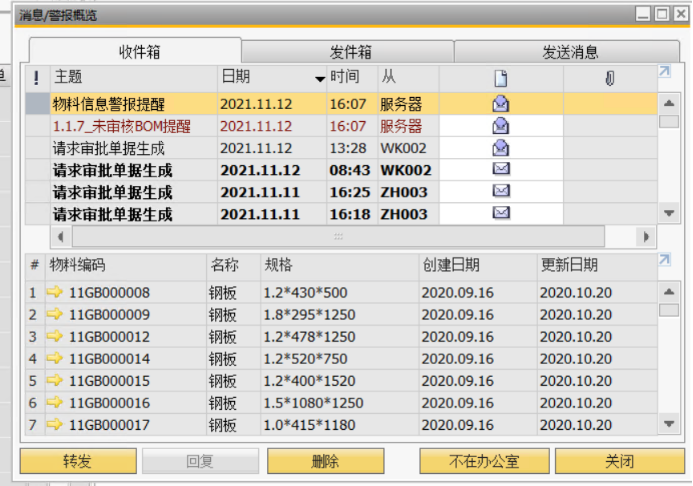
Task: Click the attachment paperclip column header
Action: (609, 77)
